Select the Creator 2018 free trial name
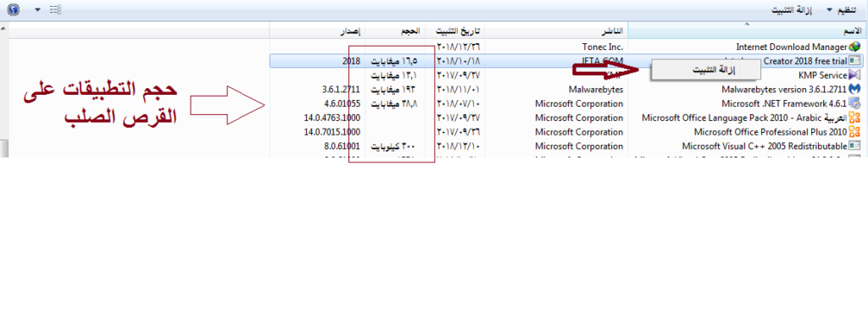This screenshot has width=868, height=309. [x=805, y=61]
